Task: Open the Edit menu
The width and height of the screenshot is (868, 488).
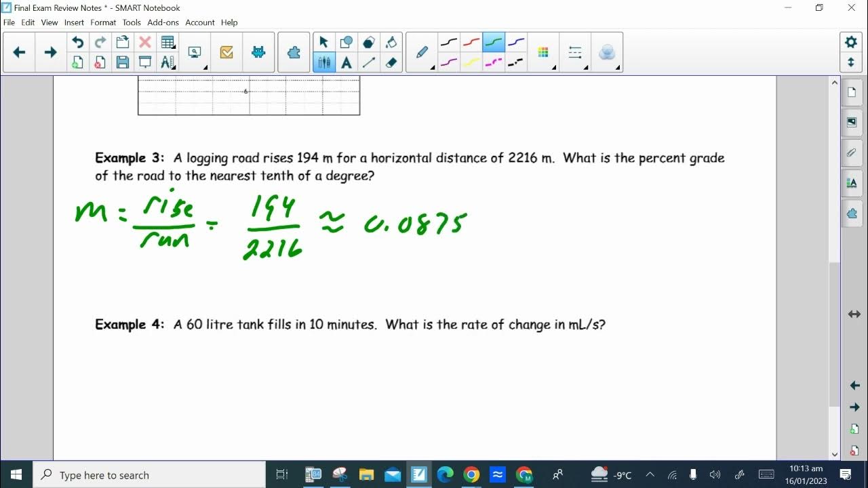Action: tap(28, 22)
